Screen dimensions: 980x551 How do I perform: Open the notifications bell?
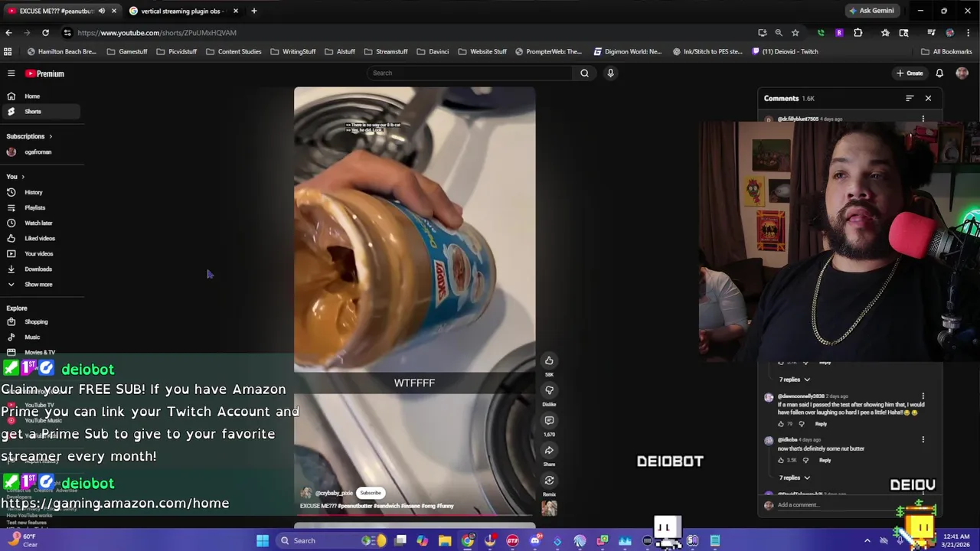click(x=939, y=73)
